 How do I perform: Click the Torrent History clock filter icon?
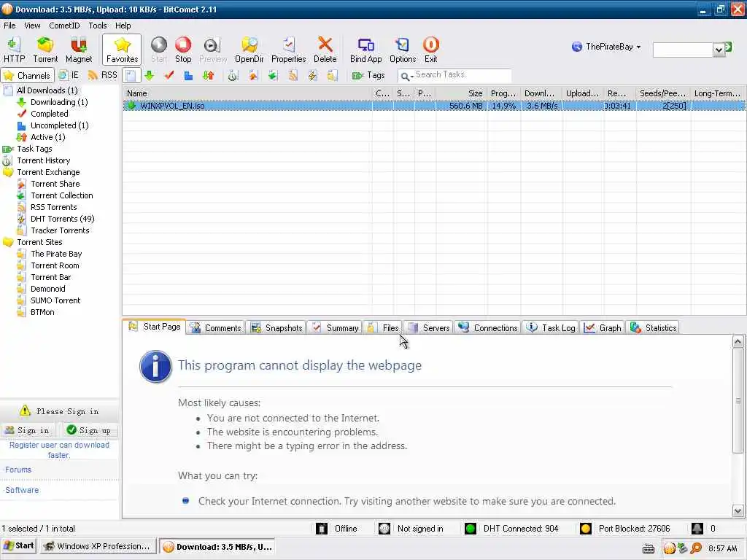(233, 75)
